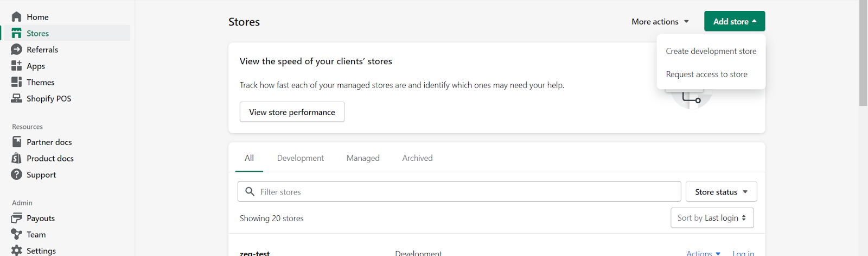Collapse the Add store dropdown button
868x256 pixels.
coord(735,21)
